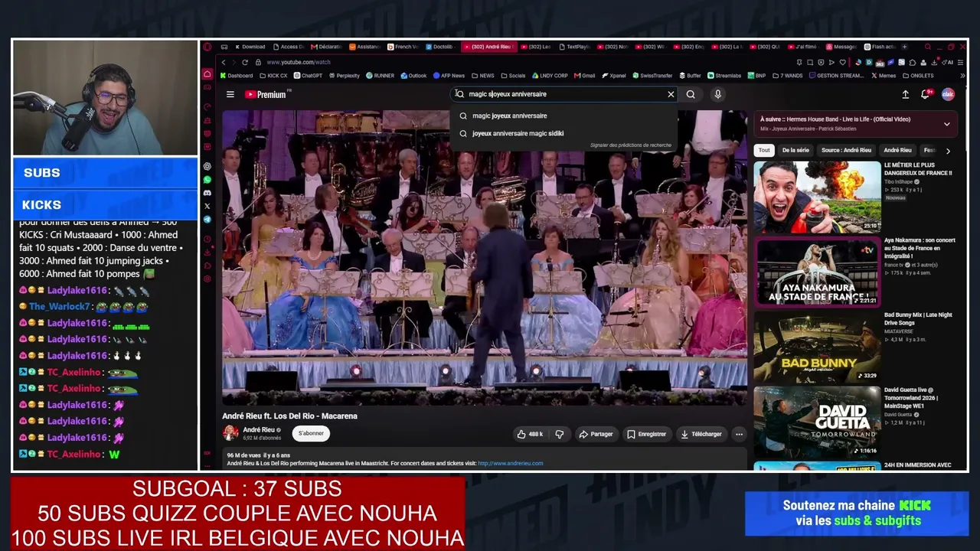This screenshot has height=551, width=980.
Task: Focus the YouTube search input field
Action: click(563, 94)
